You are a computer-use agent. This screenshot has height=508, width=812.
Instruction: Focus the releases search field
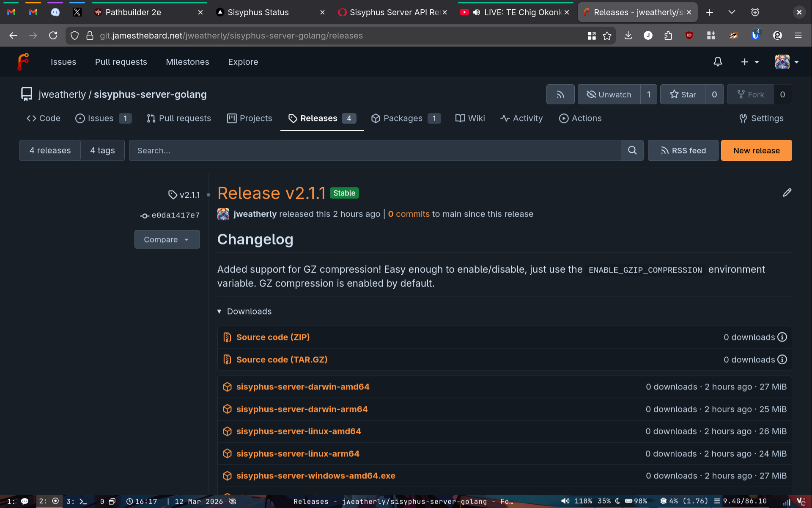coord(374,150)
